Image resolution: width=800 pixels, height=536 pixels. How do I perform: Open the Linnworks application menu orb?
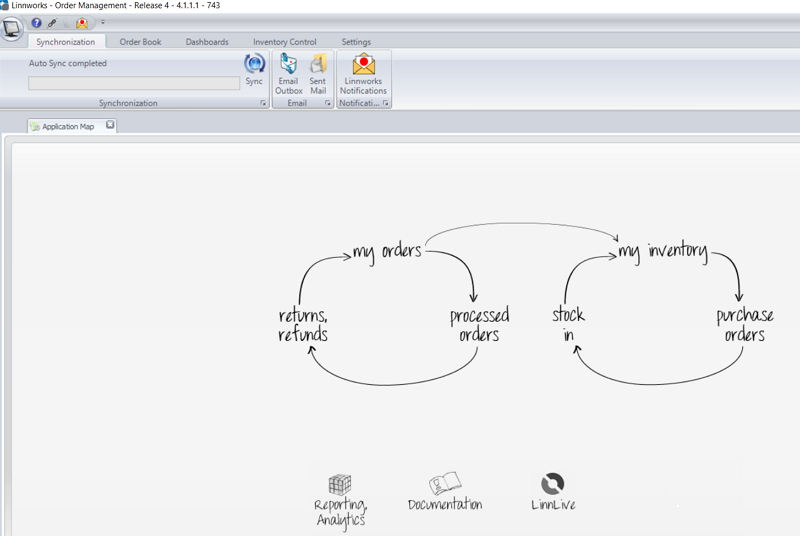(x=11, y=28)
